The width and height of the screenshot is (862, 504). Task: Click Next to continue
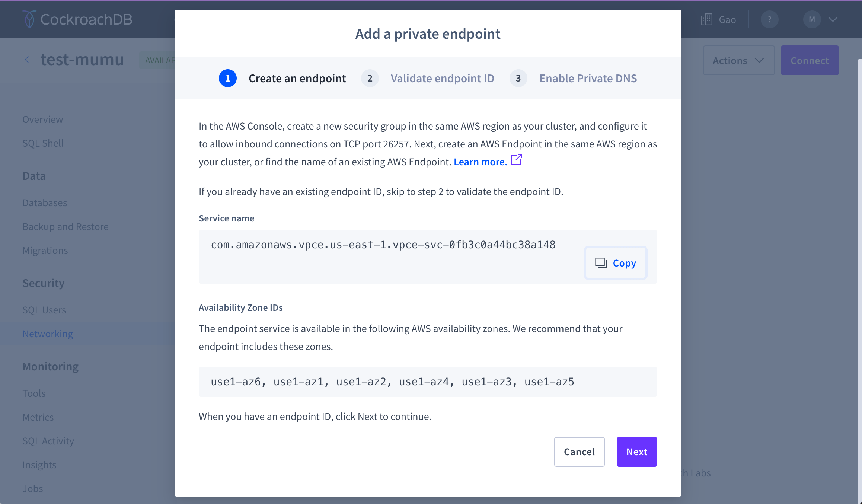click(636, 452)
